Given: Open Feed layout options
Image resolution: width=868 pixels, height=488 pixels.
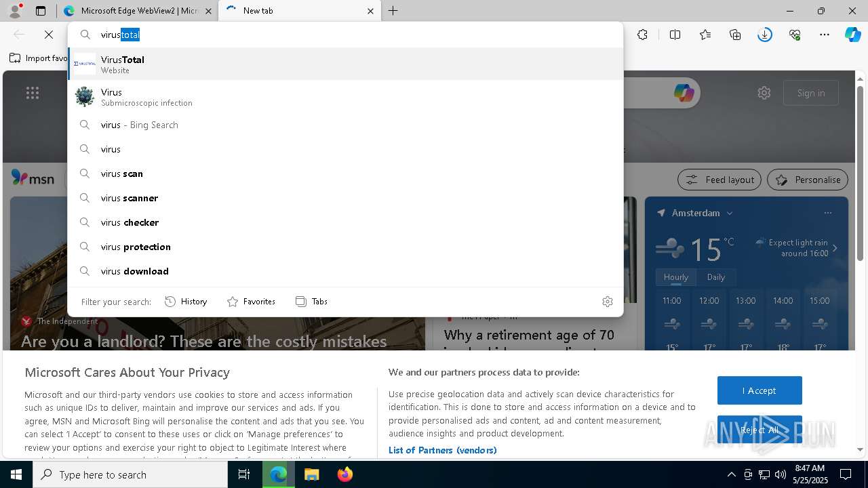Looking at the screenshot, I should pyautogui.click(x=719, y=180).
